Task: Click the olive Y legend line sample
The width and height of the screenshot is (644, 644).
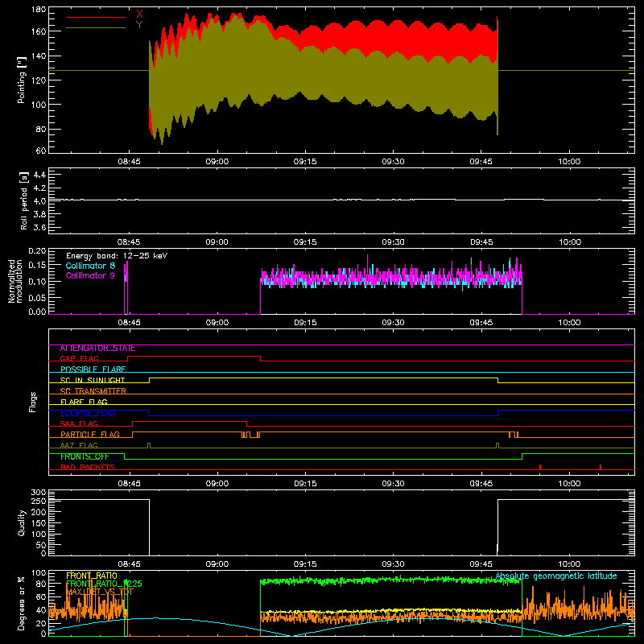Action: (96, 28)
